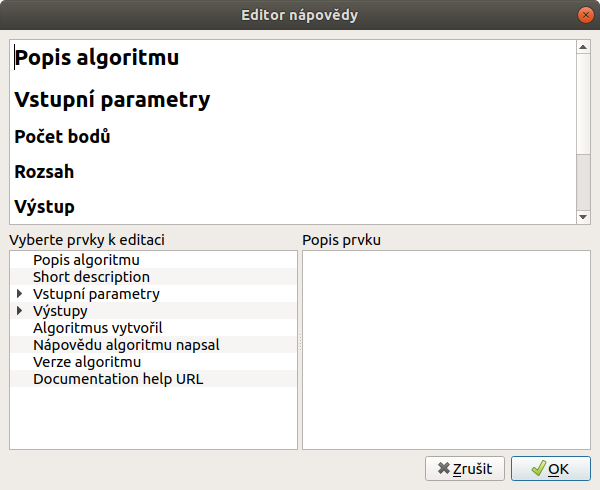This screenshot has height=490, width=600.
Task: Select Popis algoritmu in the element list
Action: [153, 260]
